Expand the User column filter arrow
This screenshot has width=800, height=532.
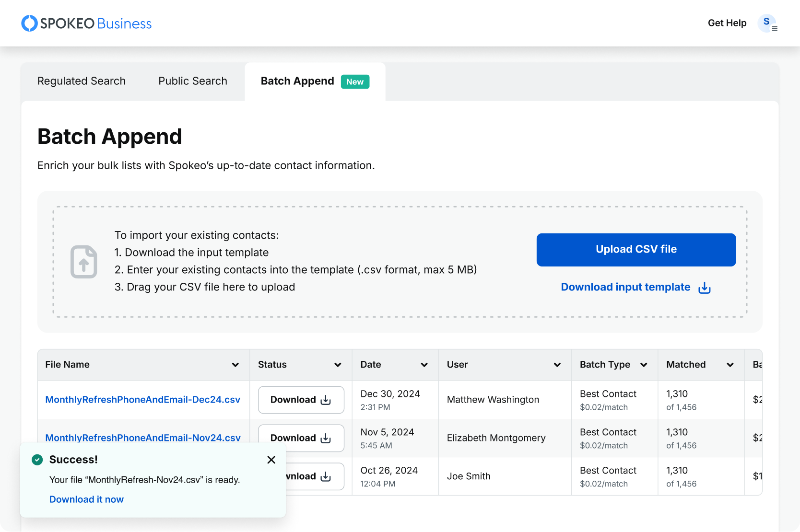coord(557,365)
